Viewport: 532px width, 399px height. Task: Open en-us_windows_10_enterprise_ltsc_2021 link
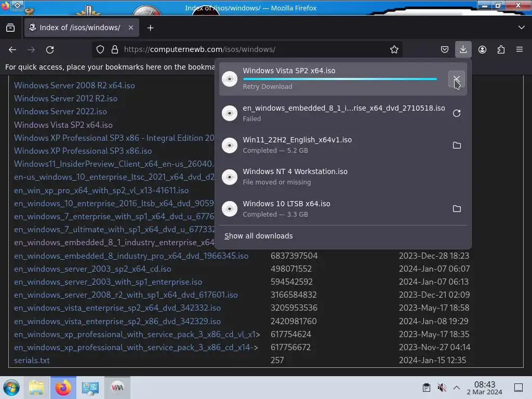[x=114, y=177]
